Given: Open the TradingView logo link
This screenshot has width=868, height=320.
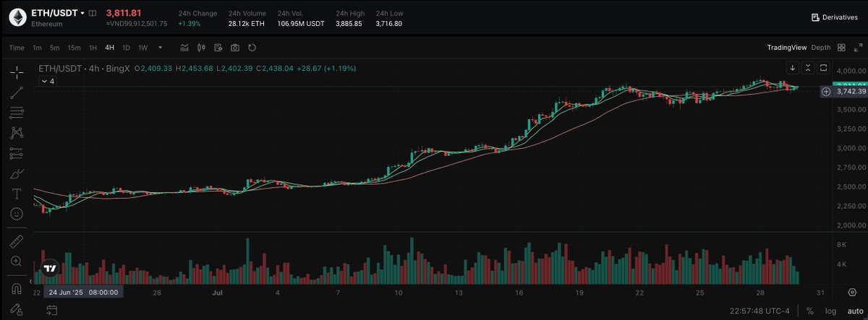Looking at the screenshot, I should point(49,268).
